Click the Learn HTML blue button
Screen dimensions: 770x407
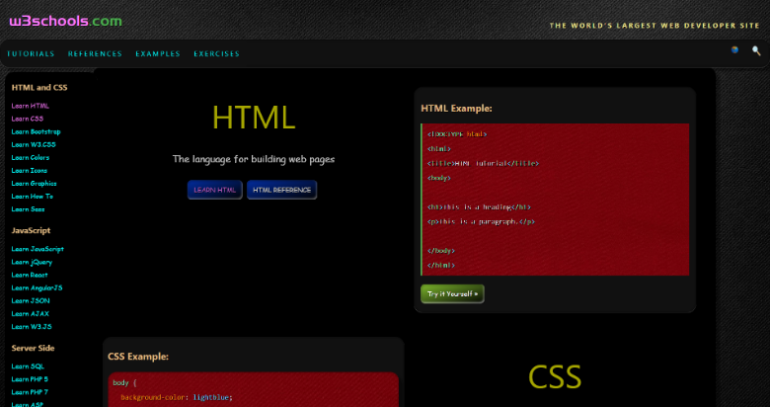(x=215, y=190)
